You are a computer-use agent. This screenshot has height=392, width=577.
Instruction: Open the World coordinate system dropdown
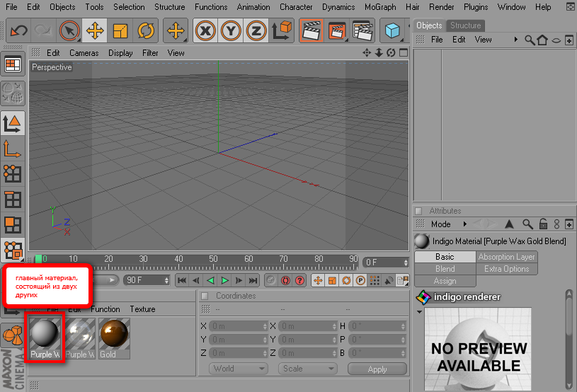(239, 369)
